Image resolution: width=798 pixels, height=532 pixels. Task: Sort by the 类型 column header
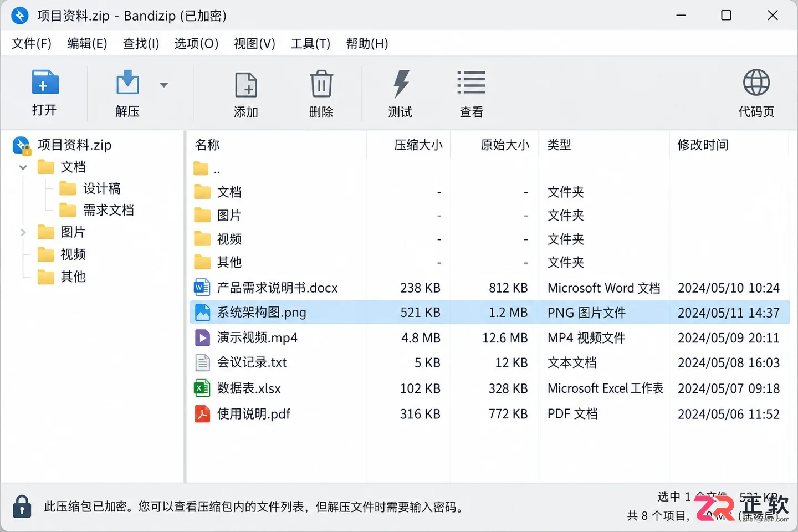coord(559,145)
